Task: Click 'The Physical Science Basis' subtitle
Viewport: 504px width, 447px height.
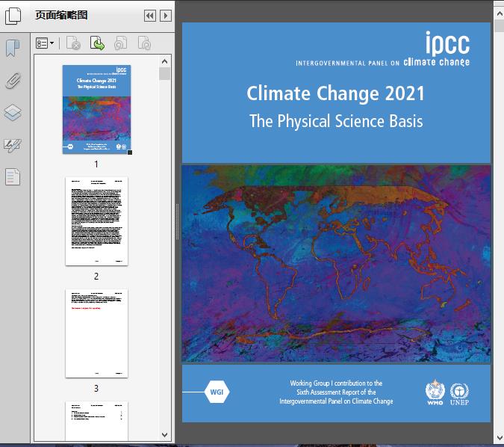Action: [x=336, y=121]
